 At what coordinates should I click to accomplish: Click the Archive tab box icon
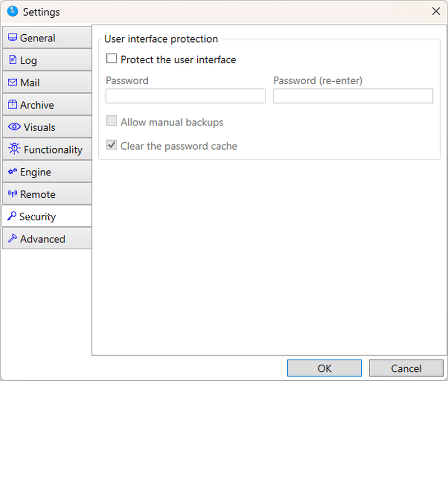12,104
